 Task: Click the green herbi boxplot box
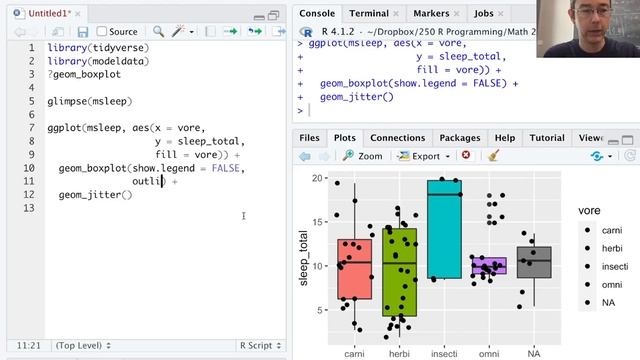pyautogui.click(x=400, y=272)
